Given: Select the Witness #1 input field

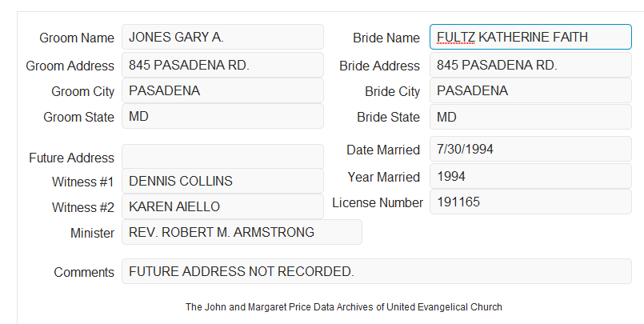Looking at the screenshot, I should point(222,181).
